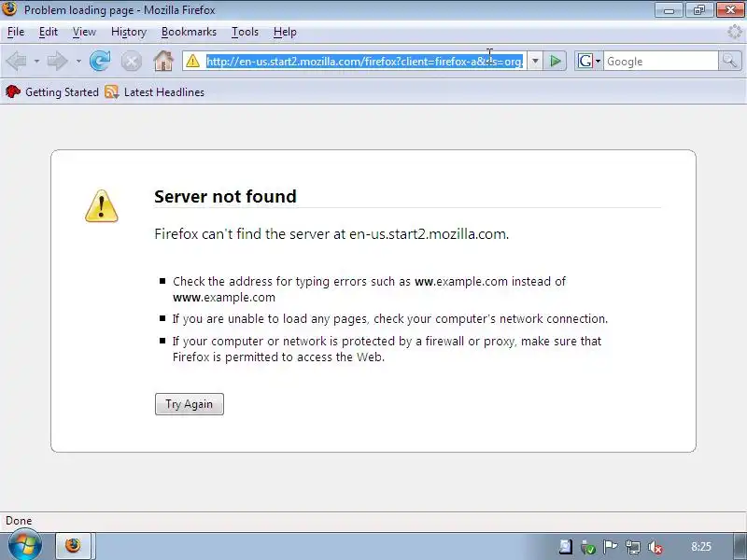Click the muted volume tray icon
Viewport: 747px width, 560px height.
655,548
